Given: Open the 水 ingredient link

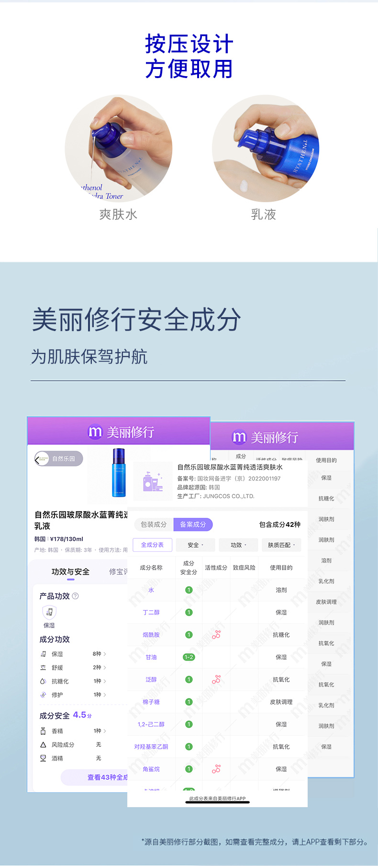Looking at the screenshot, I should [151, 590].
